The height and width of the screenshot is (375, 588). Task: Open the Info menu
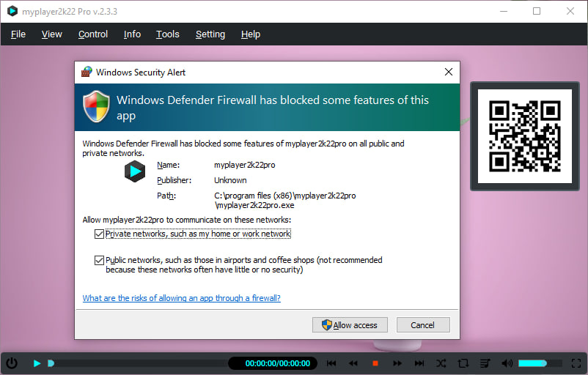132,34
